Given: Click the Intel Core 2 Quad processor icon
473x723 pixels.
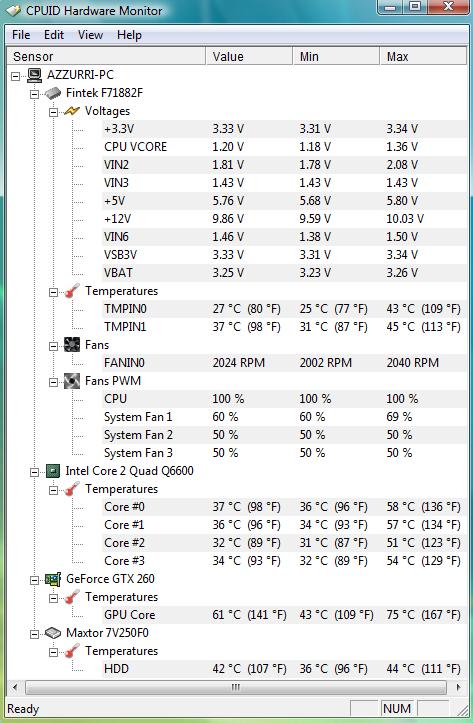Looking at the screenshot, I should [x=53, y=471].
